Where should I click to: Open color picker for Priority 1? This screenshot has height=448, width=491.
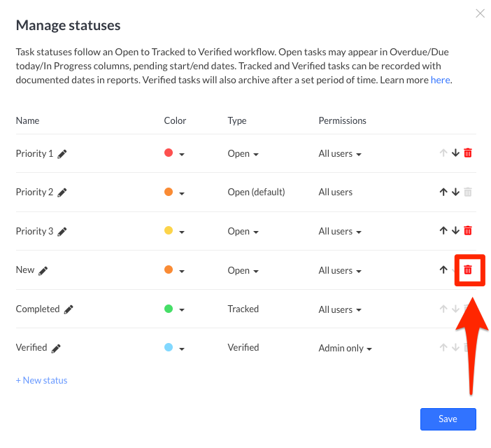pos(174,154)
